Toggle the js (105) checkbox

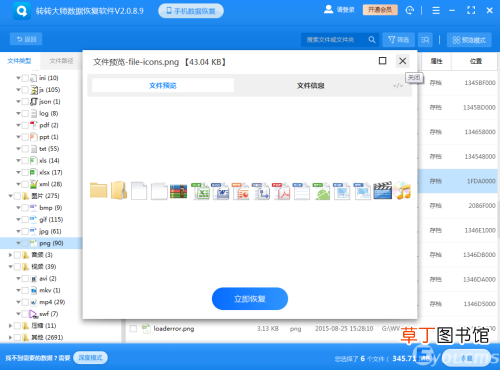(25, 90)
